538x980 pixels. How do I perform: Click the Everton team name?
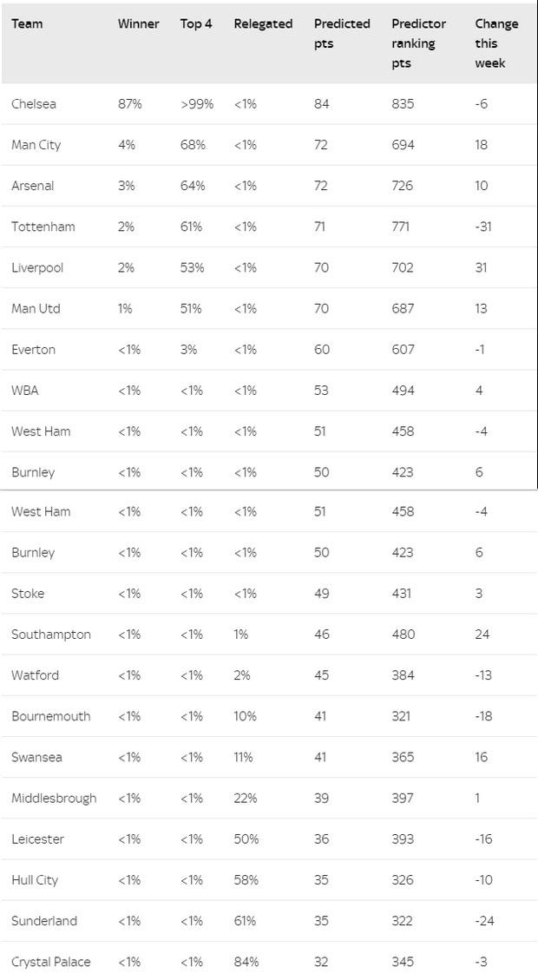tap(33, 349)
